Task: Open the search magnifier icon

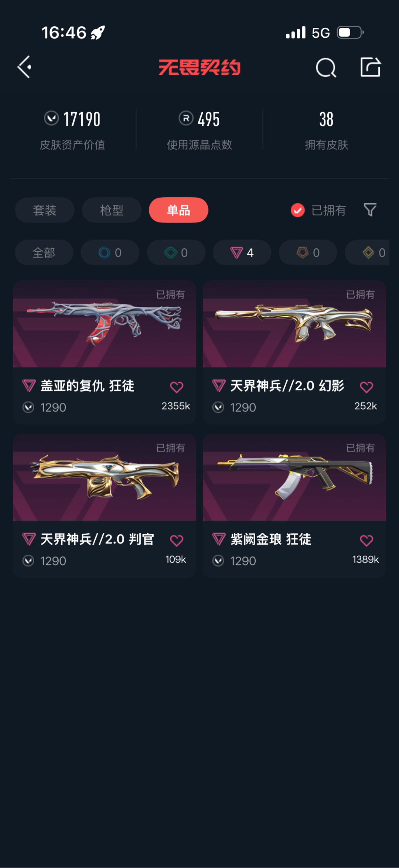Action: point(326,68)
